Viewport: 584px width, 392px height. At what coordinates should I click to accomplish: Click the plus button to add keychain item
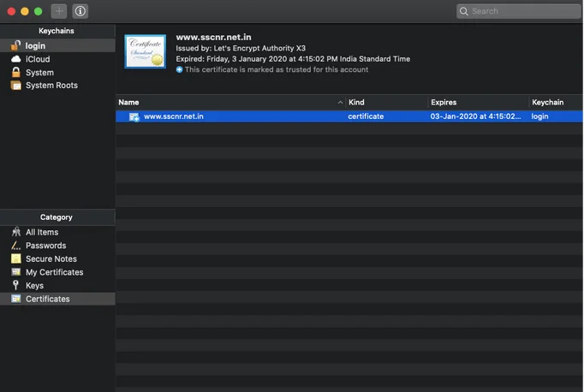59,11
